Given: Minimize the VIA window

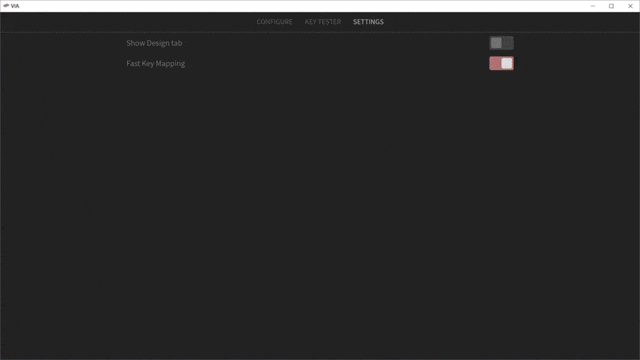Looking at the screenshot, I should [593, 6].
